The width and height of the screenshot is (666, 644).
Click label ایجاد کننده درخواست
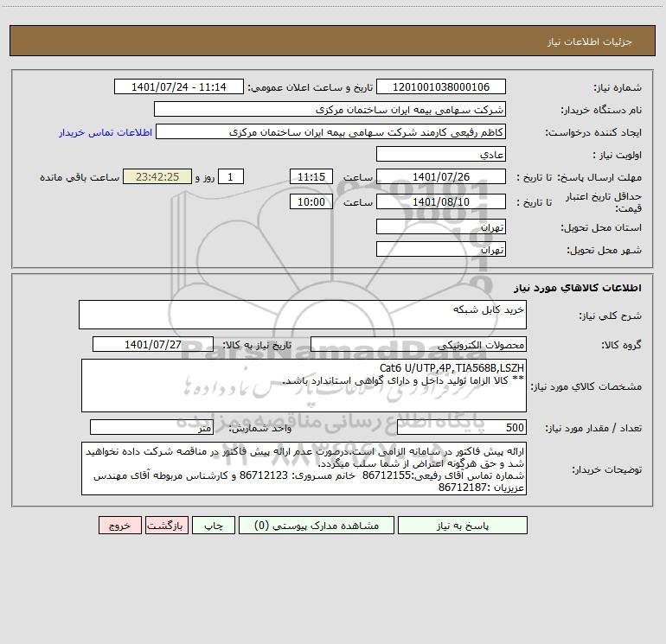(594, 133)
